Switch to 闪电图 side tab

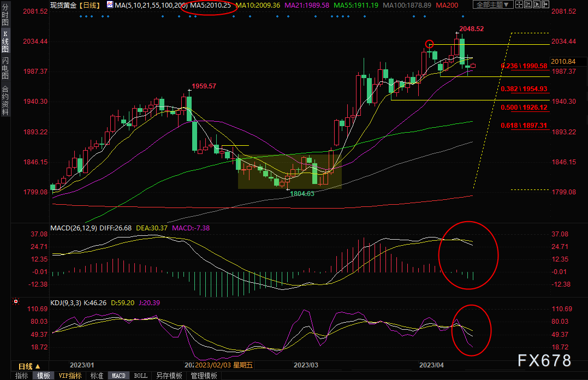point(5,68)
